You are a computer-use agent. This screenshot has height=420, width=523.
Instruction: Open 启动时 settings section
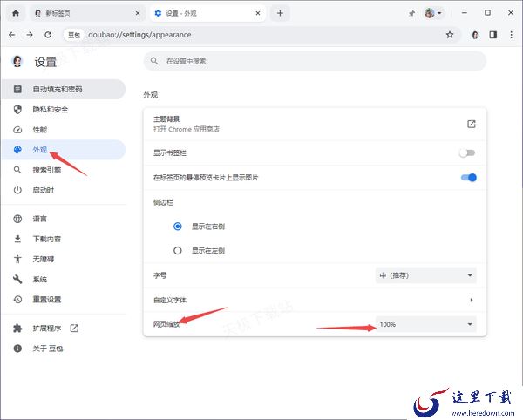point(64,190)
